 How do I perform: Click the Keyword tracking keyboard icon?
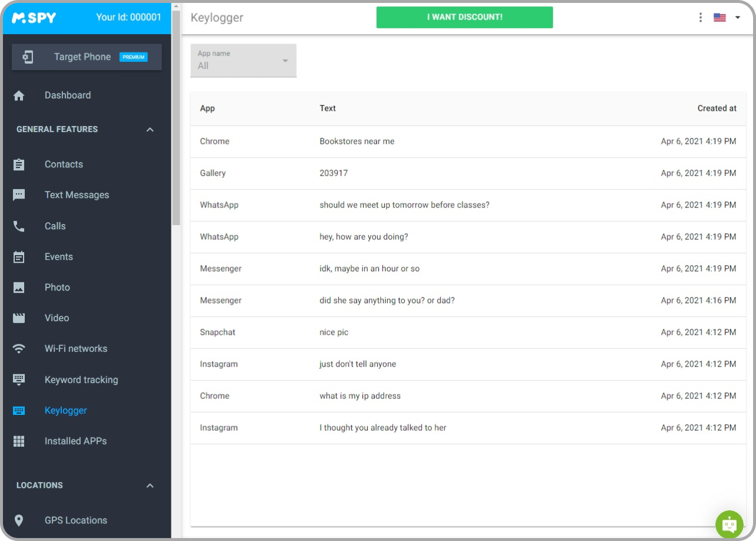(x=19, y=380)
